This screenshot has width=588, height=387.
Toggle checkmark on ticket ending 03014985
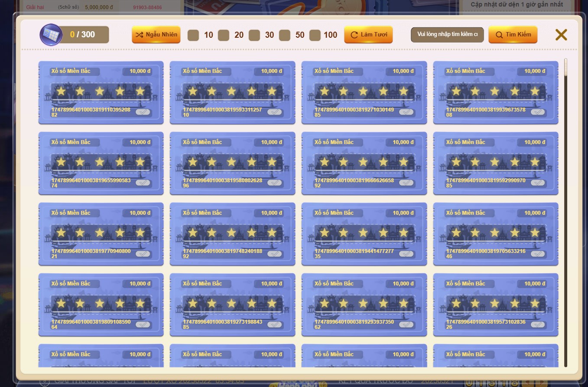click(x=406, y=112)
